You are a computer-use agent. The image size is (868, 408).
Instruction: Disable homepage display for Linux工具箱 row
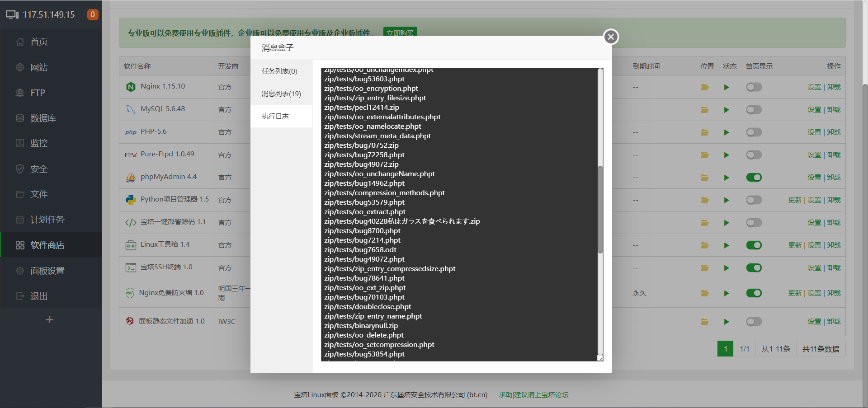(x=754, y=245)
